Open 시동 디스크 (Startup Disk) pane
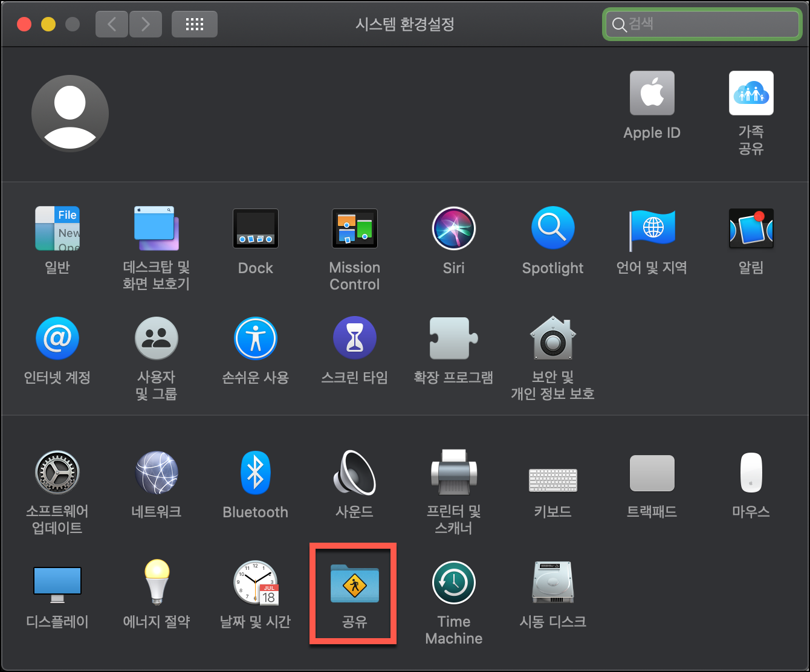Image resolution: width=810 pixels, height=672 pixels. pos(552,582)
